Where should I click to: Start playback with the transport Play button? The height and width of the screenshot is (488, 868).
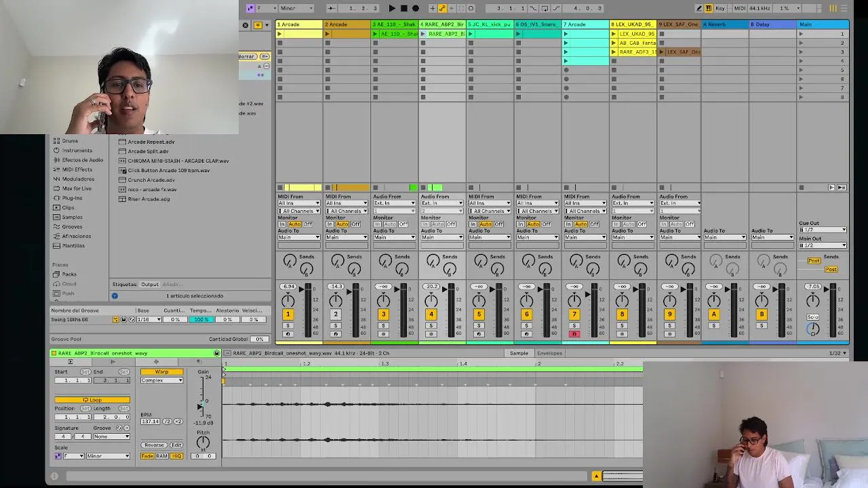(392, 8)
